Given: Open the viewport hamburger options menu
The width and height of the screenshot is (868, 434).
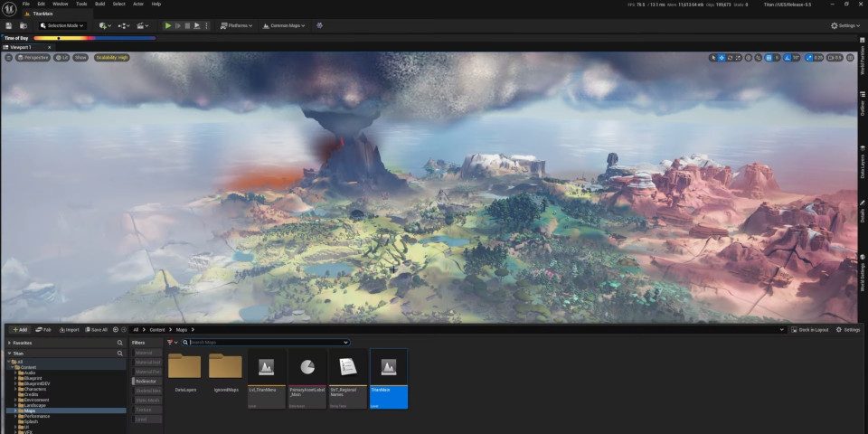Looking at the screenshot, I should pyautogui.click(x=8, y=58).
